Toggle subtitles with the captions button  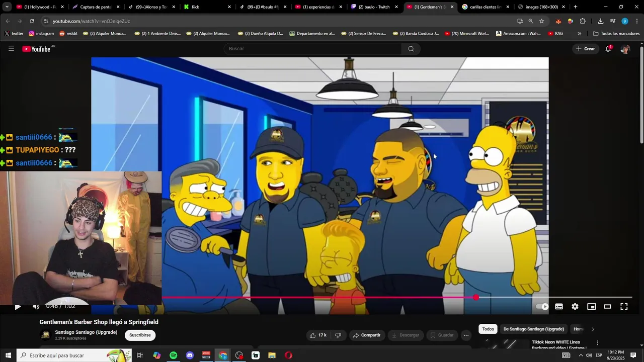click(x=559, y=307)
